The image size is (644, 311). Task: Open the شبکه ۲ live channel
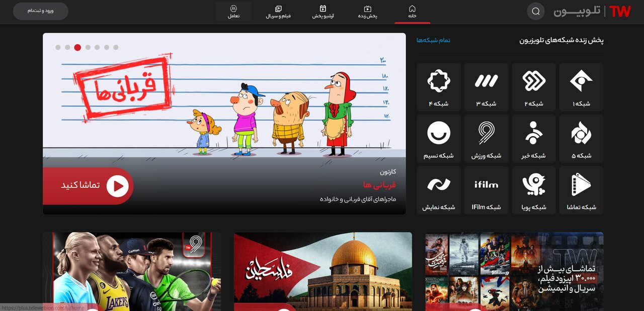coord(534,86)
